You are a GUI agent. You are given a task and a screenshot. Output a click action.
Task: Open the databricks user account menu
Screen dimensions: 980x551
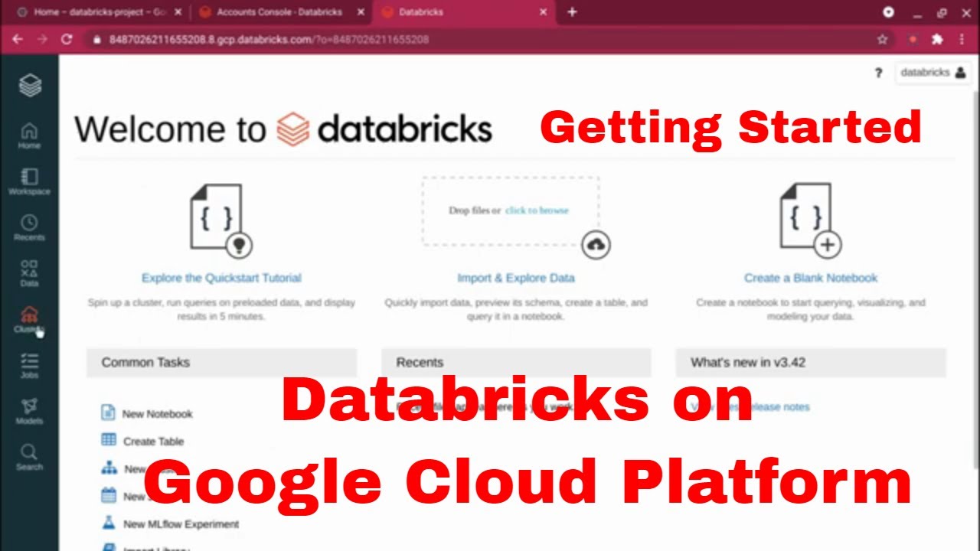933,73
